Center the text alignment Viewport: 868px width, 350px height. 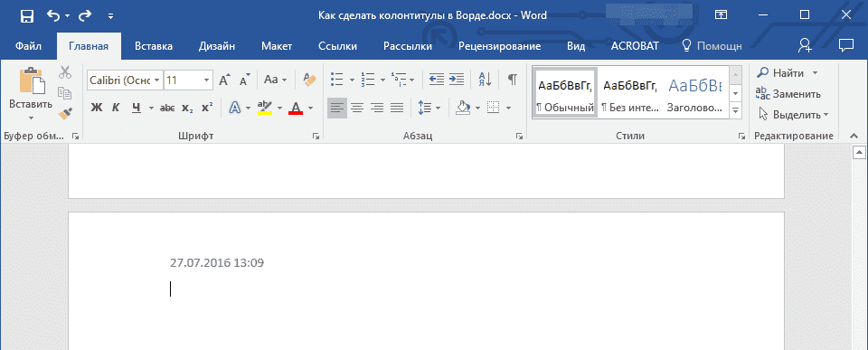tap(357, 108)
